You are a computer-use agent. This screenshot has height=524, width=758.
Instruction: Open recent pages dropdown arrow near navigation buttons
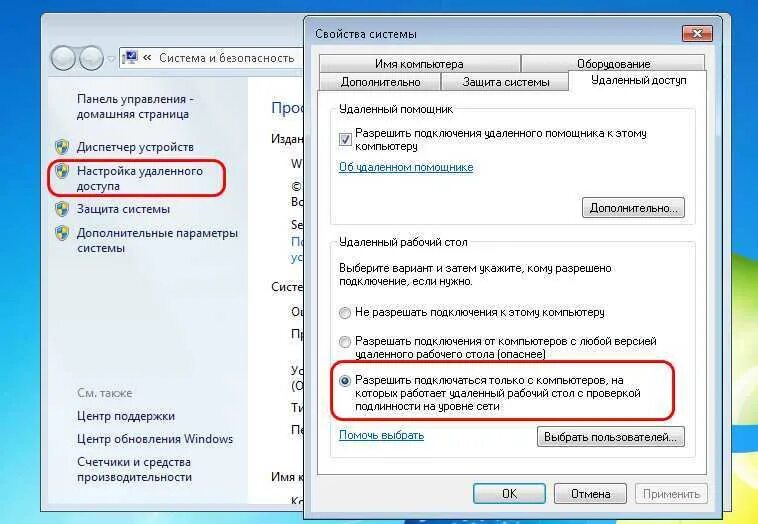coord(111,59)
